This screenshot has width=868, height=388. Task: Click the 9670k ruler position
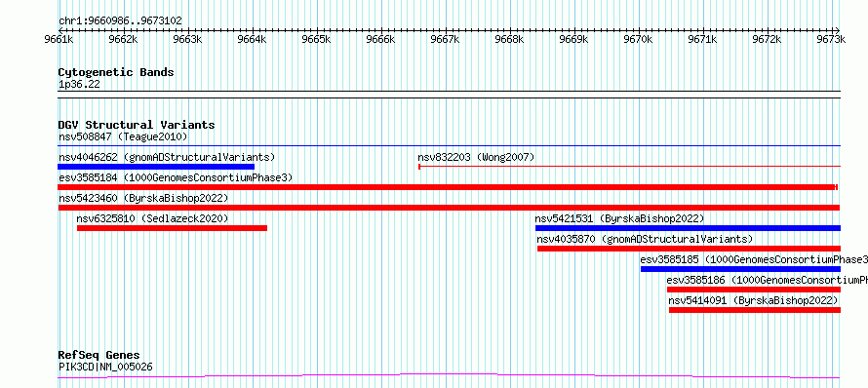[639, 39]
